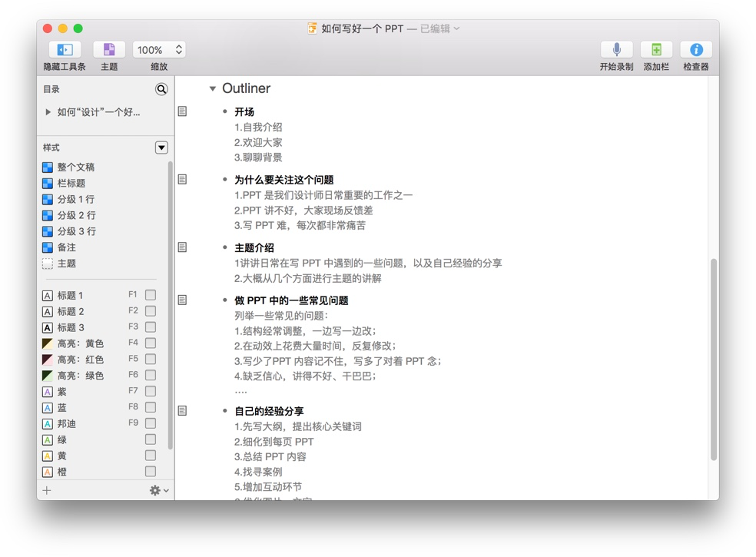Screen dimensions: 756x557
Task: Check the 橙 style checkbox
Action: (x=151, y=471)
